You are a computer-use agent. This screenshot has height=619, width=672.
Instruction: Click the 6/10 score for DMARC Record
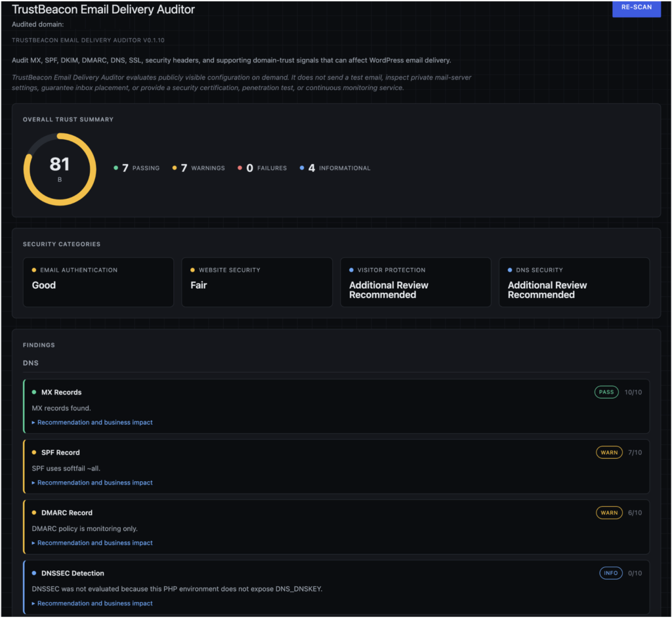pos(635,513)
